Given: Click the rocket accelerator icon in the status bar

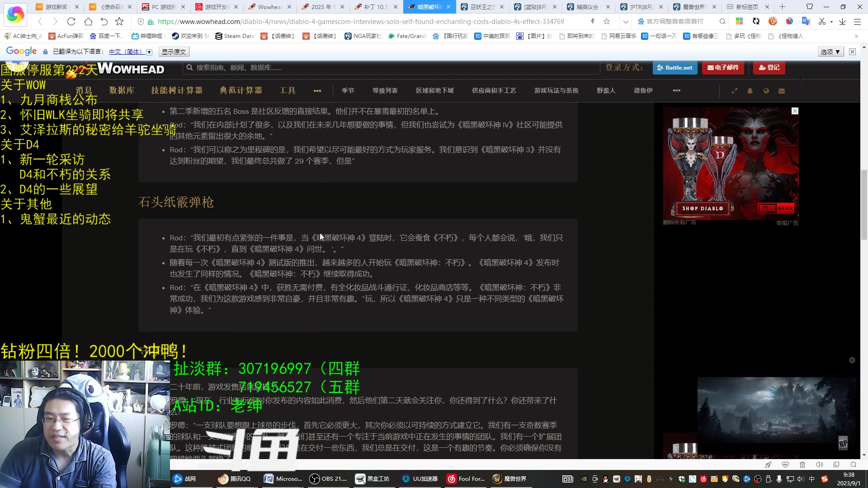Looking at the screenshot, I should tap(768, 465).
